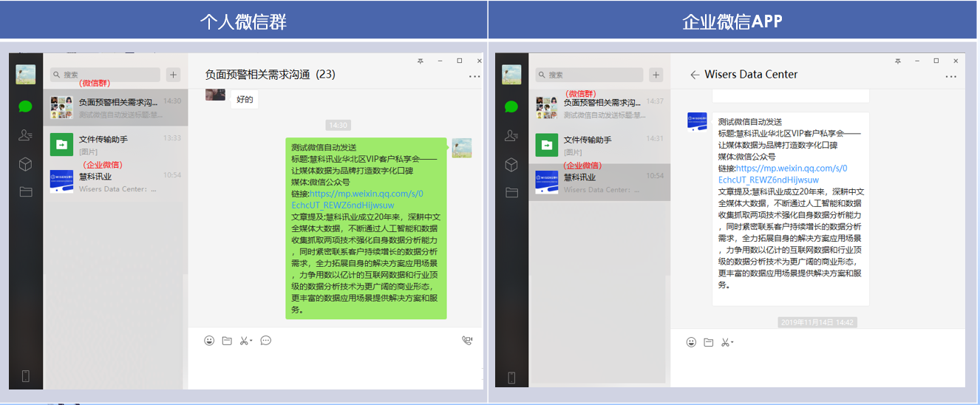Click search box in right WeChat window

[x=590, y=75]
